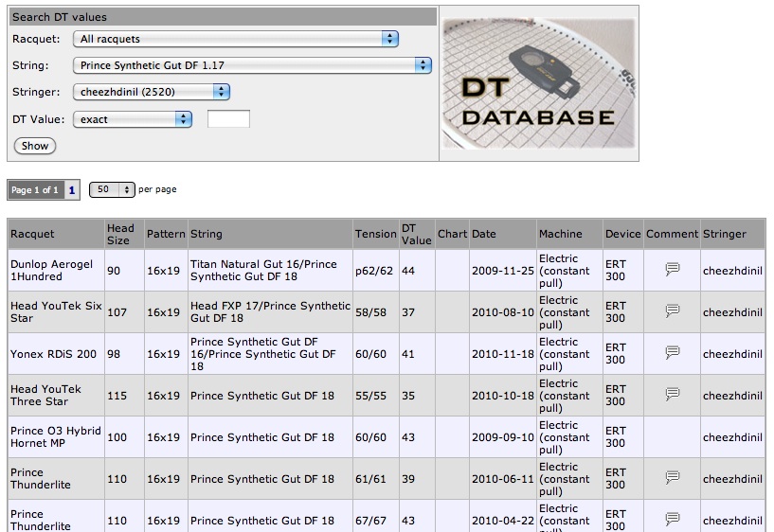Screen dimensions: 774x532
Task: Change the 50 per page selector
Action: [113, 189]
